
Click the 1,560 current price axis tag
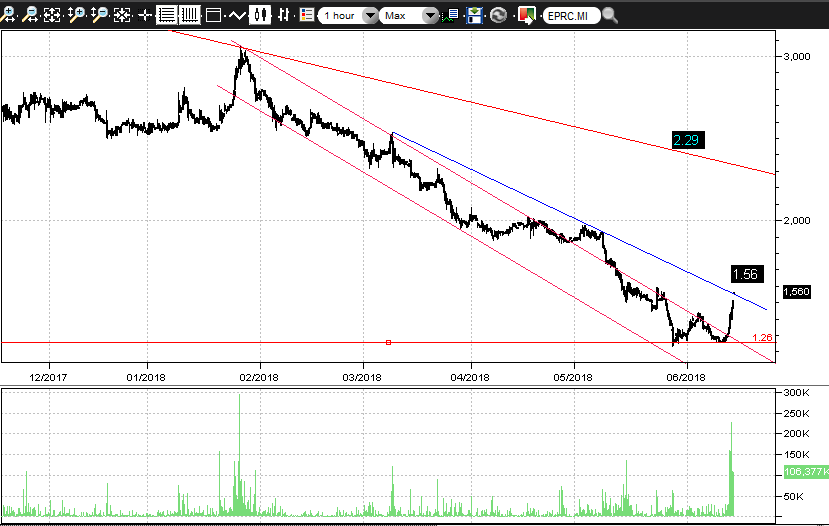tap(796, 292)
